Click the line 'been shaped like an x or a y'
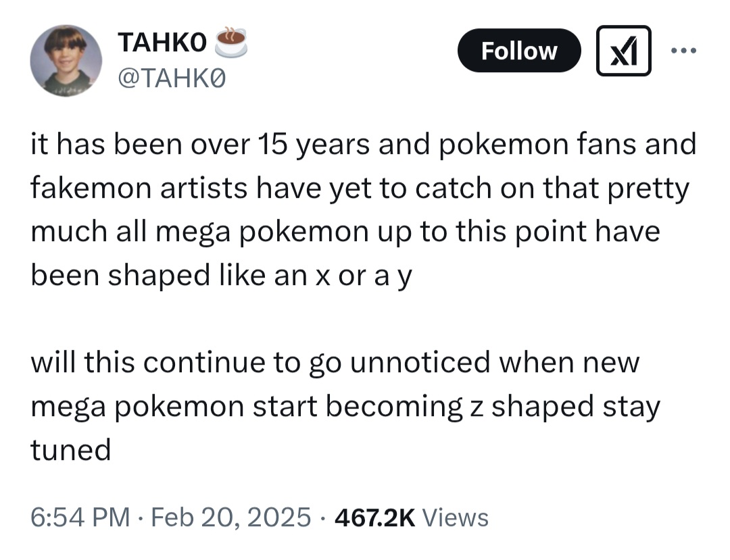Viewport: 730px width, 560px height. pyautogui.click(x=222, y=275)
